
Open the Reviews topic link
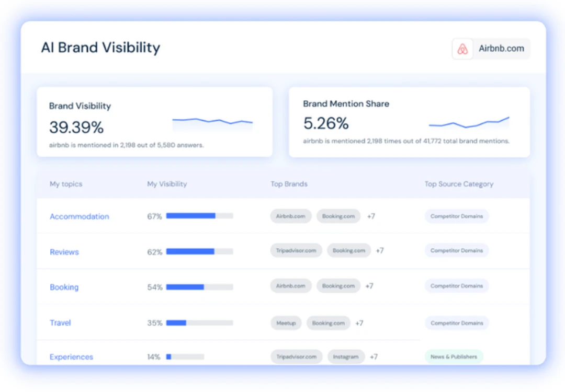[64, 252]
